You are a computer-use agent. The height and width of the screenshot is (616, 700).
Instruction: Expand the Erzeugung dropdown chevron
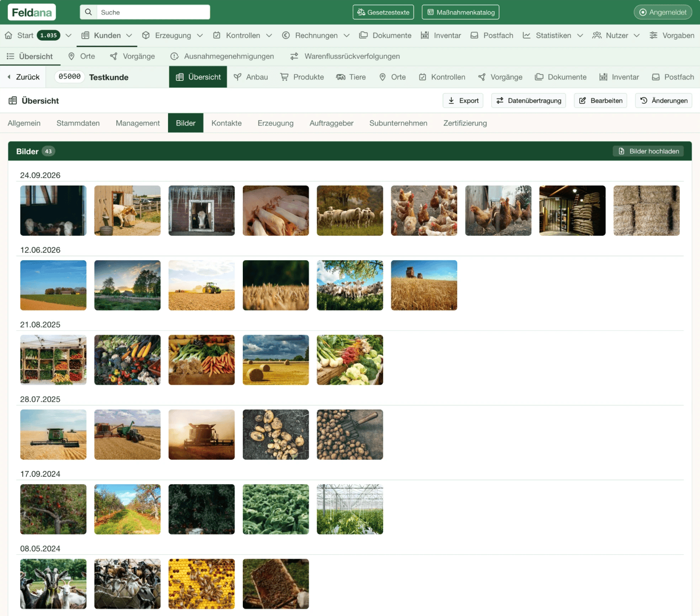tap(200, 35)
